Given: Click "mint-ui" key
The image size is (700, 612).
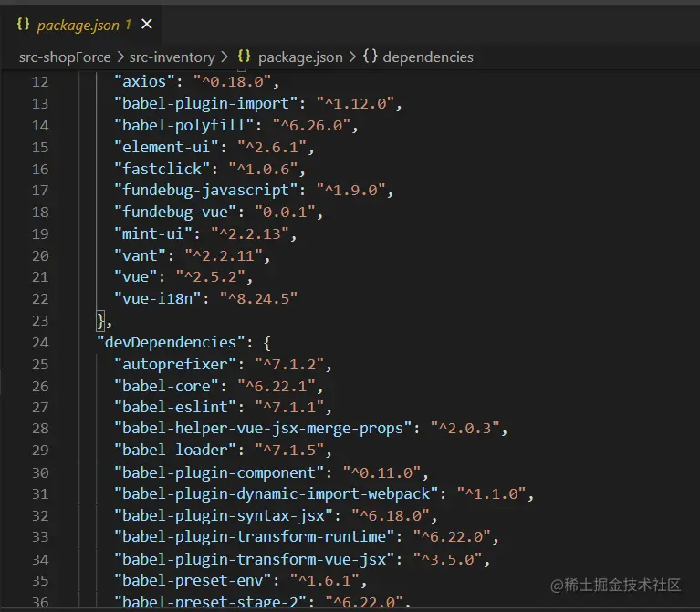Looking at the screenshot, I should point(153,233).
